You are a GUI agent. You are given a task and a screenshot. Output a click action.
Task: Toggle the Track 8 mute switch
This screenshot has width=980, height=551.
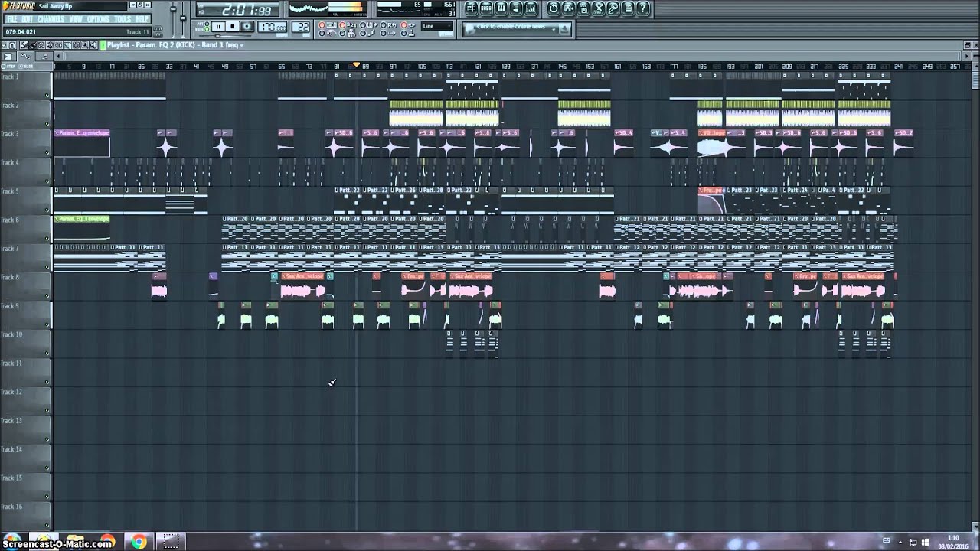click(47, 296)
